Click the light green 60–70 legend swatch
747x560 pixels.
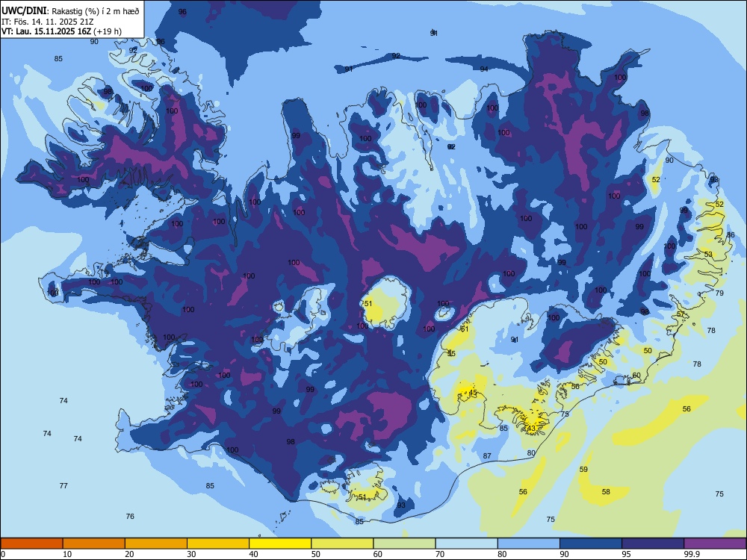tap(404, 544)
